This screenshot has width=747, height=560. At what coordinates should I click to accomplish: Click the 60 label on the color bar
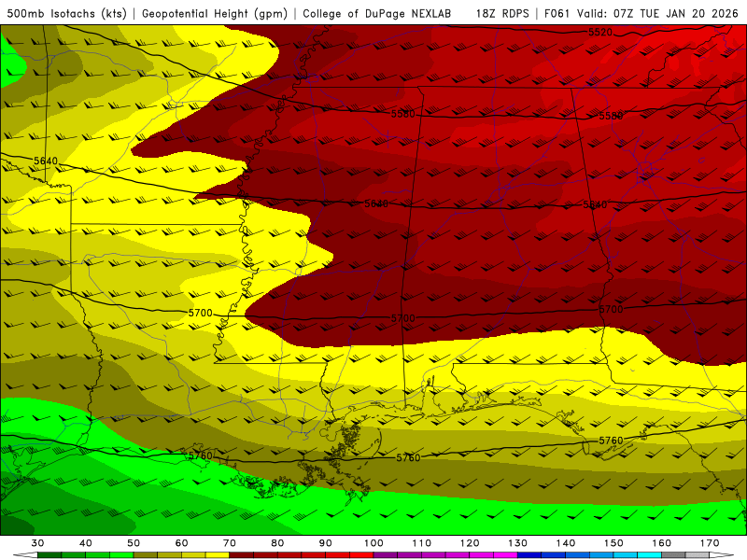coord(181,543)
